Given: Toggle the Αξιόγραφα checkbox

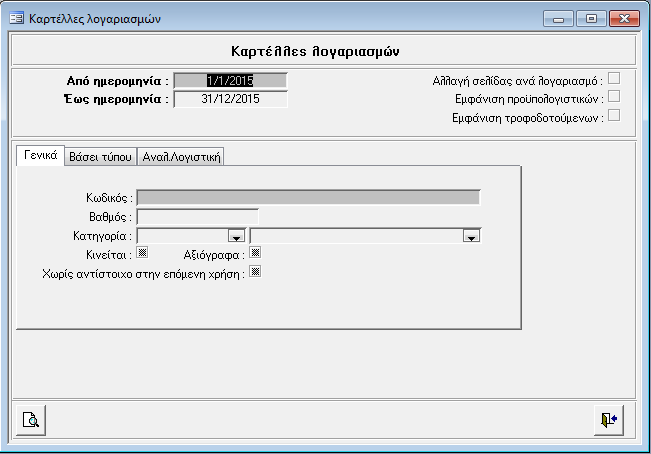Looking at the screenshot, I should (x=255, y=253).
